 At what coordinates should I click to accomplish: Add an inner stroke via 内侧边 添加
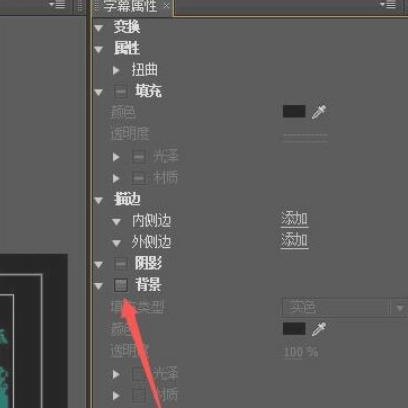point(294,219)
